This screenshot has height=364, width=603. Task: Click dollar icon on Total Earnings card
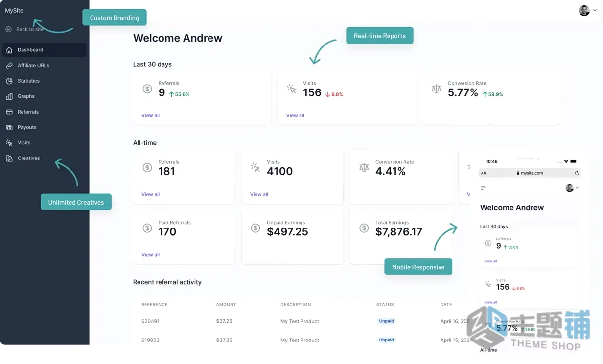(364, 228)
